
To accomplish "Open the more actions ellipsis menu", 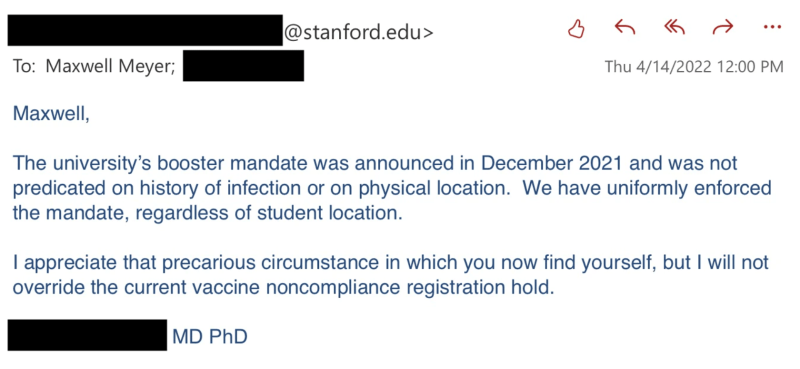I will [772, 27].
